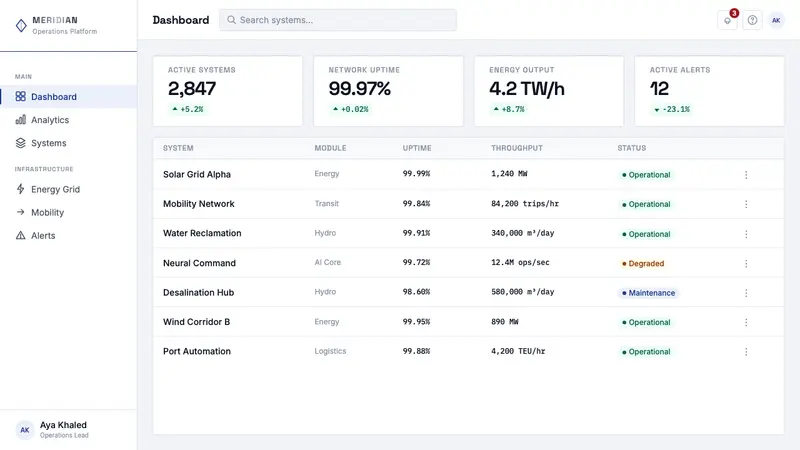The image size is (800, 450).
Task: Click Operational badge in Port Automation row
Action: coord(646,352)
